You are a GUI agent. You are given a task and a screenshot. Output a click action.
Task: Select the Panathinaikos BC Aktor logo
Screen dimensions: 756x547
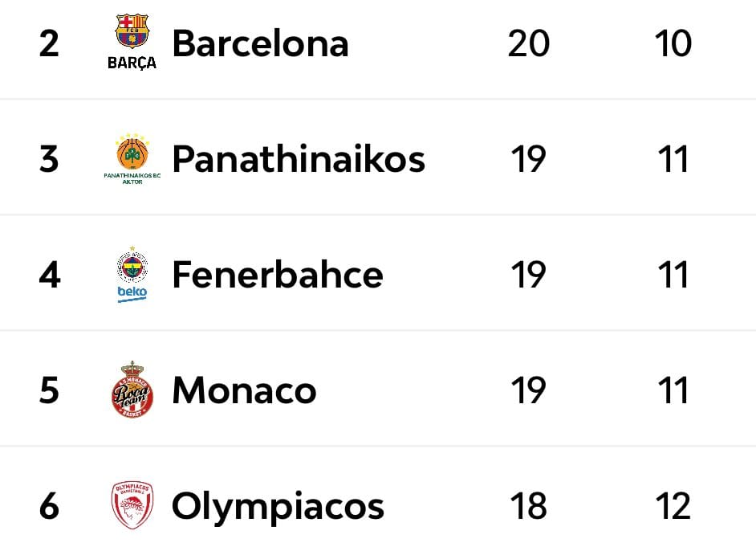coord(132,159)
